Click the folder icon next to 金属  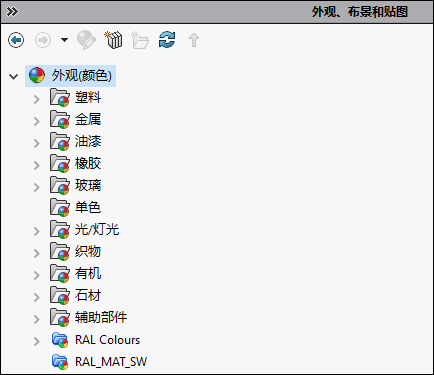60,119
